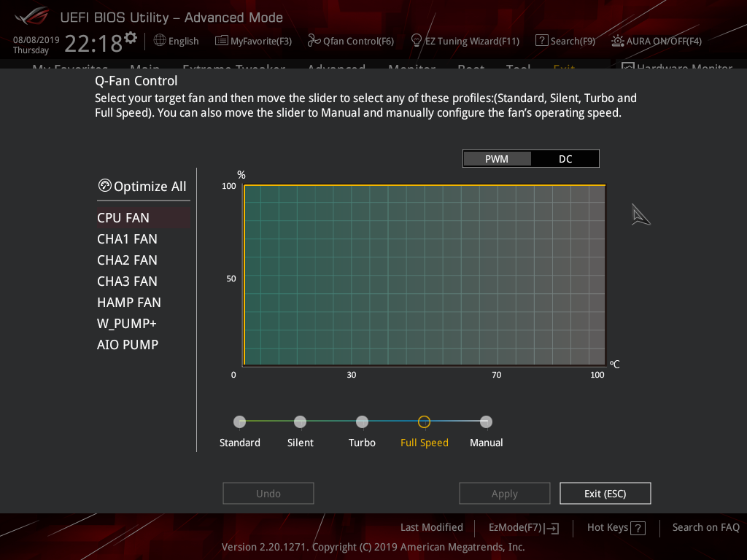Open the Search function
The height and width of the screenshot is (560, 747).
point(565,41)
